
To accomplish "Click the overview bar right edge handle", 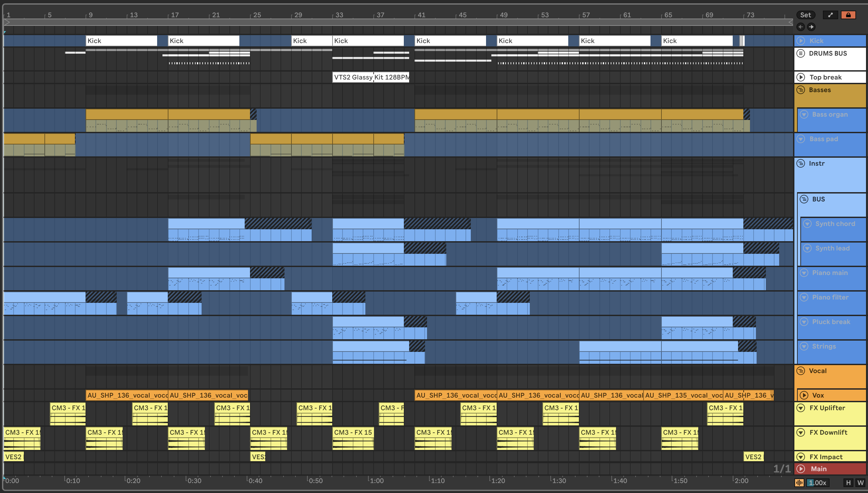I will click(790, 22).
